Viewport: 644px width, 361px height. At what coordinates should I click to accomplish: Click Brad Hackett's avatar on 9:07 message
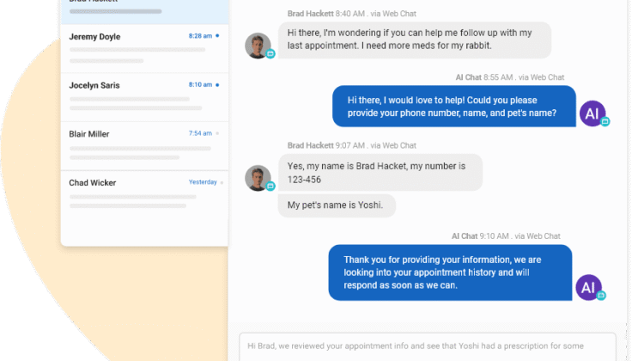(x=258, y=178)
